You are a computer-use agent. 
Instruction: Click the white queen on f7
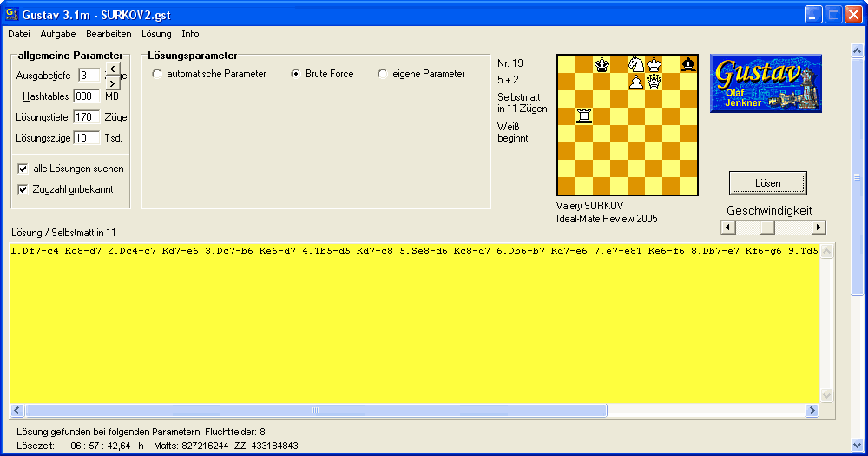[x=654, y=82]
